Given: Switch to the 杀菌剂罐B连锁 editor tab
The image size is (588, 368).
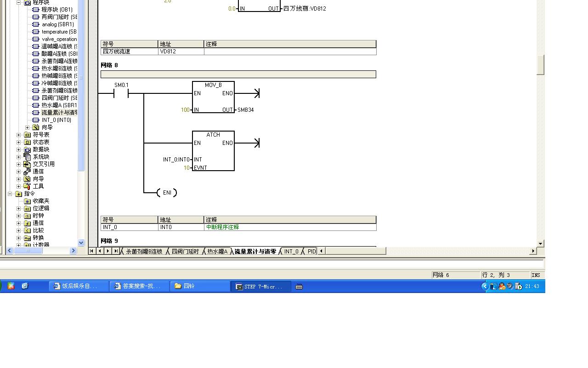Looking at the screenshot, I should click(x=144, y=252).
